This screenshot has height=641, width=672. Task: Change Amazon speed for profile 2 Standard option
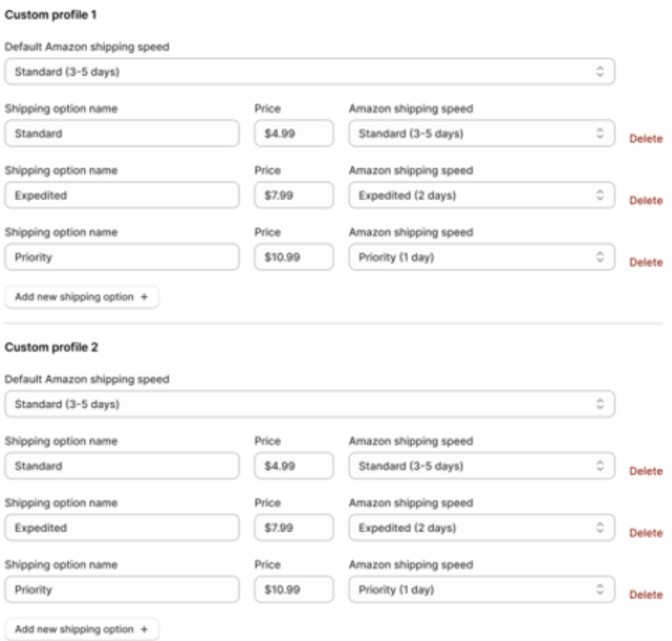[x=481, y=465]
